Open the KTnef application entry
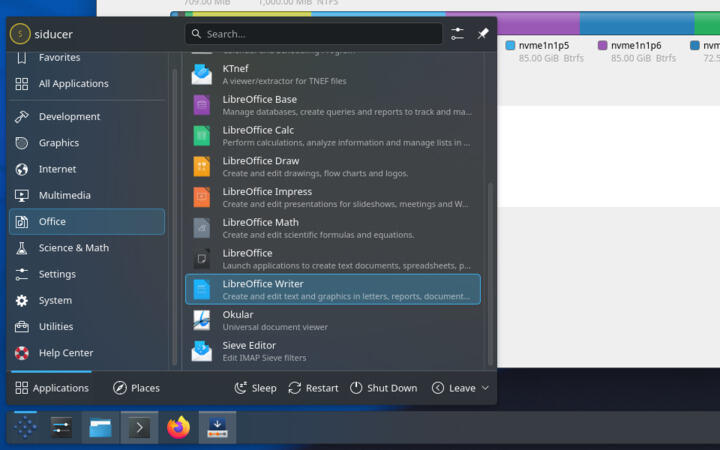The image size is (720, 450). pos(333,74)
